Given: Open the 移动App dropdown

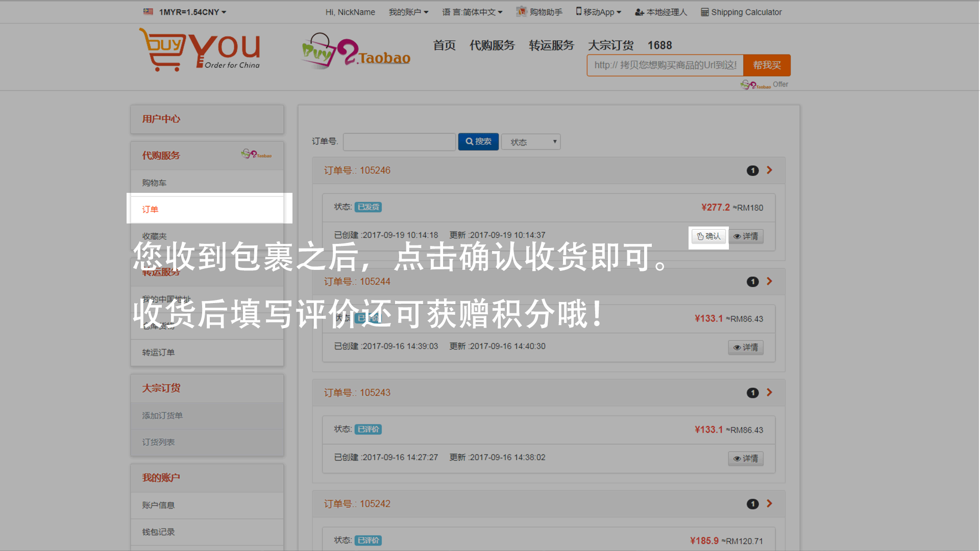Looking at the screenshot, I should click(598, 12).
